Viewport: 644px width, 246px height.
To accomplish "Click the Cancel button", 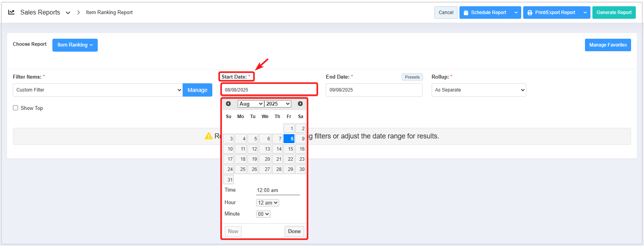I will 446,13.
